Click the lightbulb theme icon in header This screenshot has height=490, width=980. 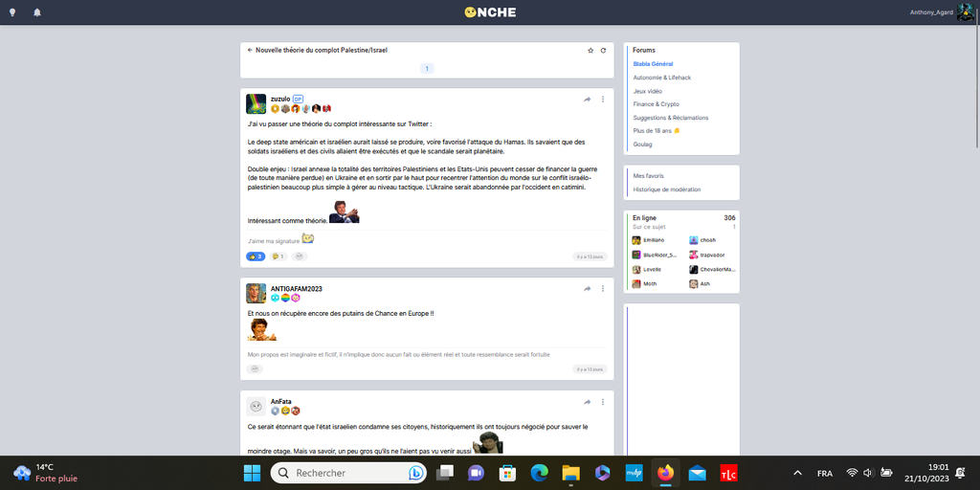pyautogui.click(x=12, y=12)
